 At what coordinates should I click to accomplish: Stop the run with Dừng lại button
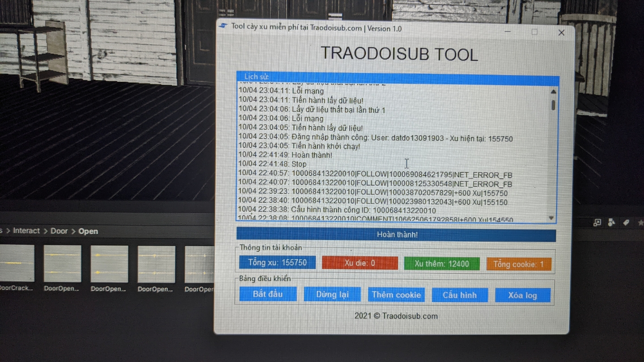(332, 295)
